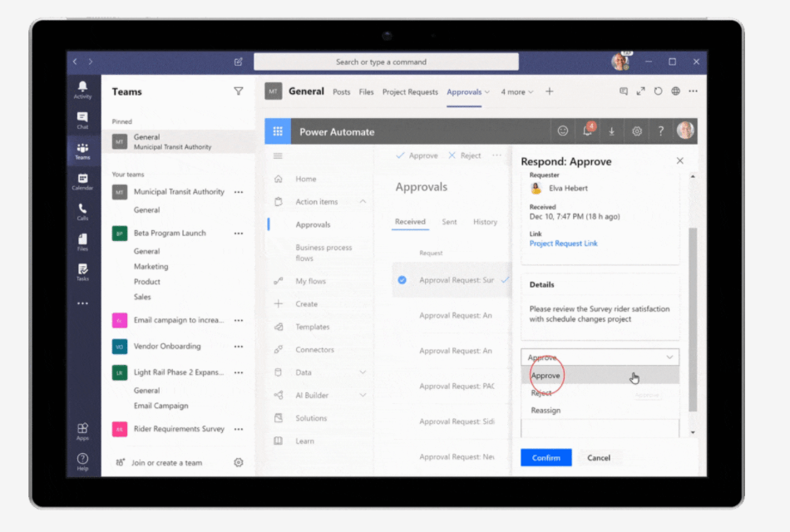The height and width of the screenshot is (532, 790).
Task: Open the Activity feed
Action: 82,90
